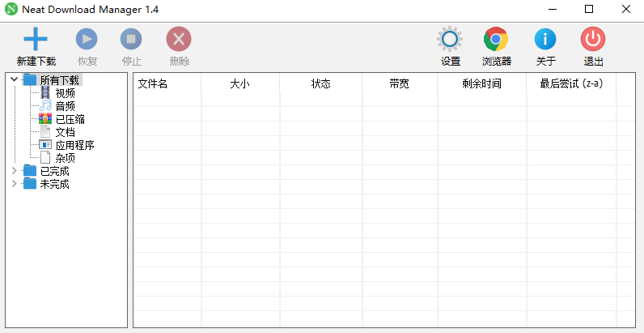Expand the 已完成 folder arrow
Viewport: 644px width, 333px height.
point(13,171)
